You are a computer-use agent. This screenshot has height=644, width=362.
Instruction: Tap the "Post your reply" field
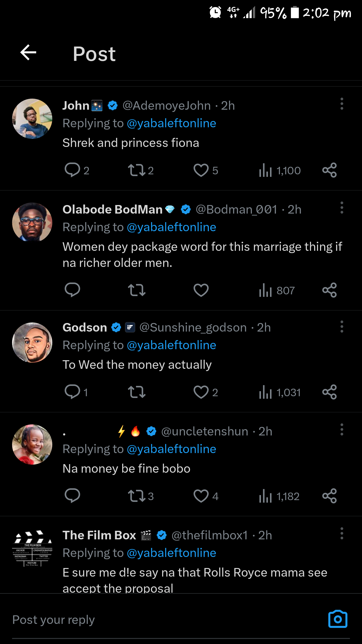tap(151, 620)
